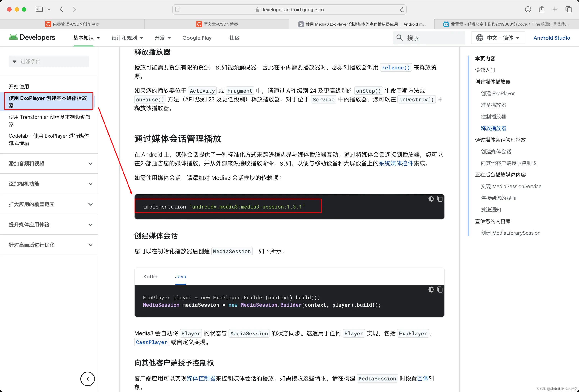Toggle the Safari sidebar visibility

coord(39,9)
